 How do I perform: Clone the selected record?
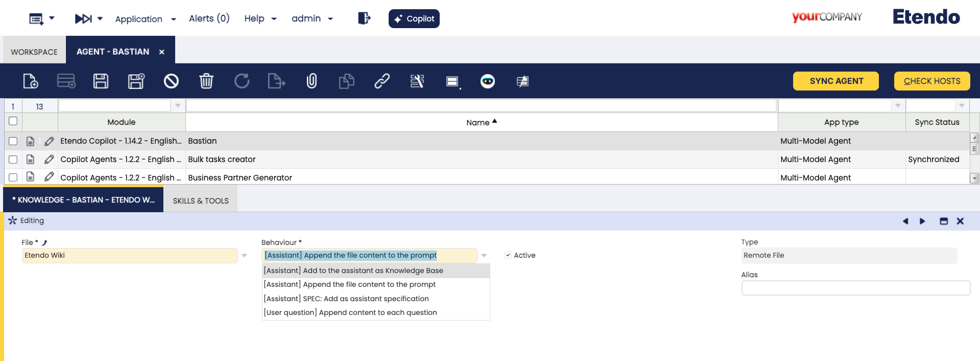[x=346, y=81]
